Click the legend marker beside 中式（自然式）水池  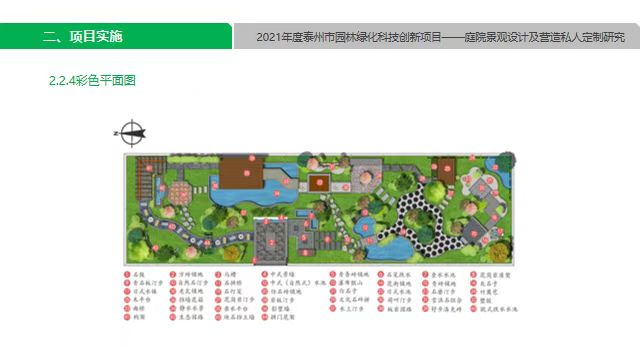click(264, 283)
